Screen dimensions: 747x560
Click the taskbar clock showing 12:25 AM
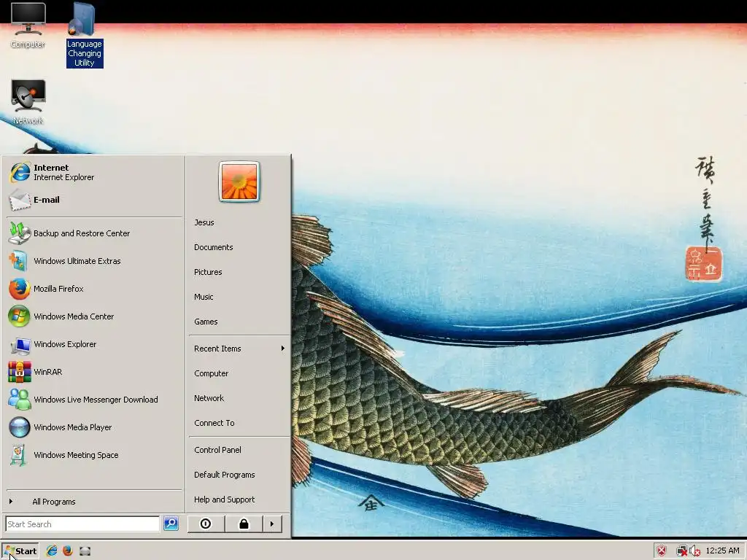pyautogui.click(x=722, y=551)
